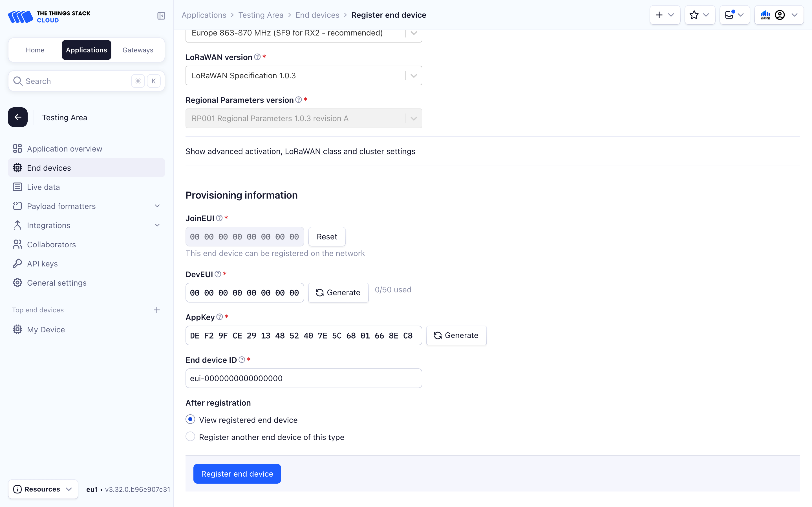This screenshot has height=507, width=812.
Task: Click the Collaborators sidebar icon
Action: [17, 244]
